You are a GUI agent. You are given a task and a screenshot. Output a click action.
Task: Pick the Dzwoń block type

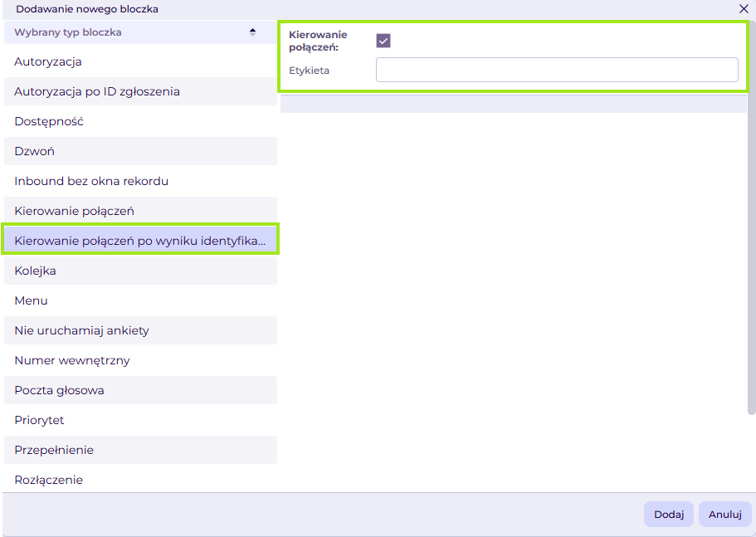140,151
